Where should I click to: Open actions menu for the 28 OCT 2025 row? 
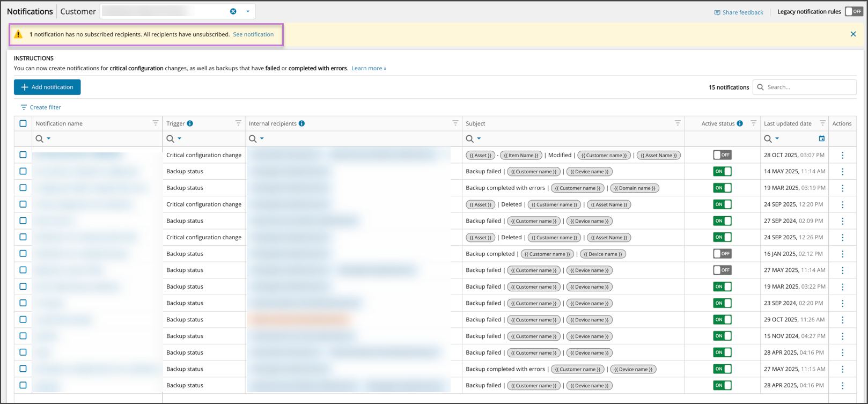[842, 155]
